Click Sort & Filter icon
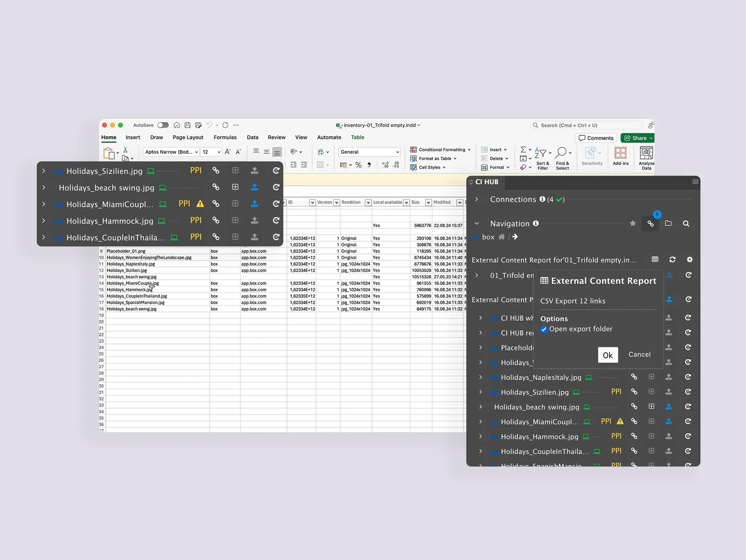This screenshot has height=560, width=746. click(x=543, y=158)
